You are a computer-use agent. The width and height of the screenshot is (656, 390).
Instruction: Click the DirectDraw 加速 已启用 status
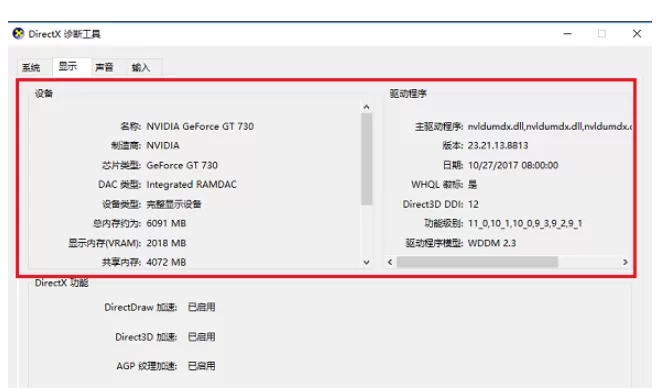click(x=202, y=307)
